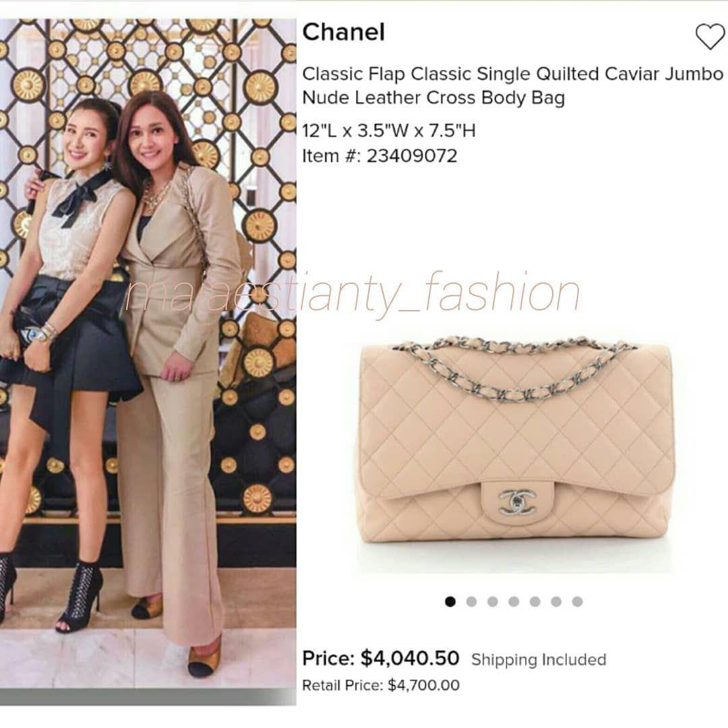Viewport: 728px width, 728px height.
Task: Click the Shipping Included label
Action: click(539, 660)
